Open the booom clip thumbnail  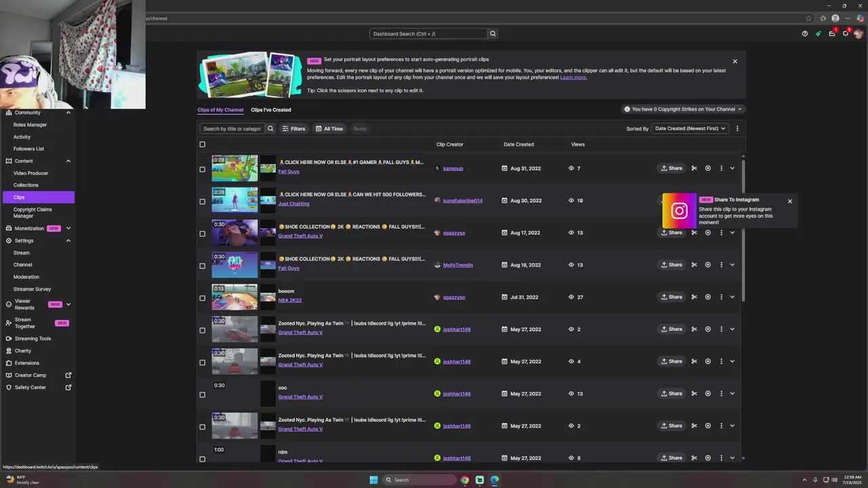[235, 298]
